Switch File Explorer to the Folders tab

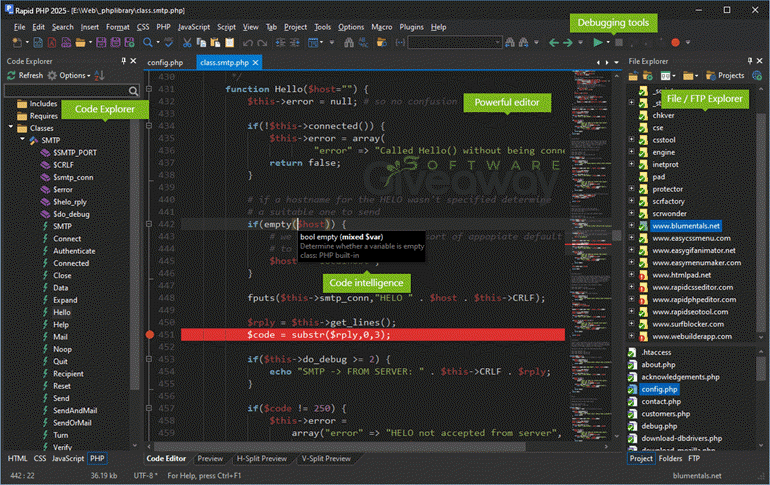point(670,458)
